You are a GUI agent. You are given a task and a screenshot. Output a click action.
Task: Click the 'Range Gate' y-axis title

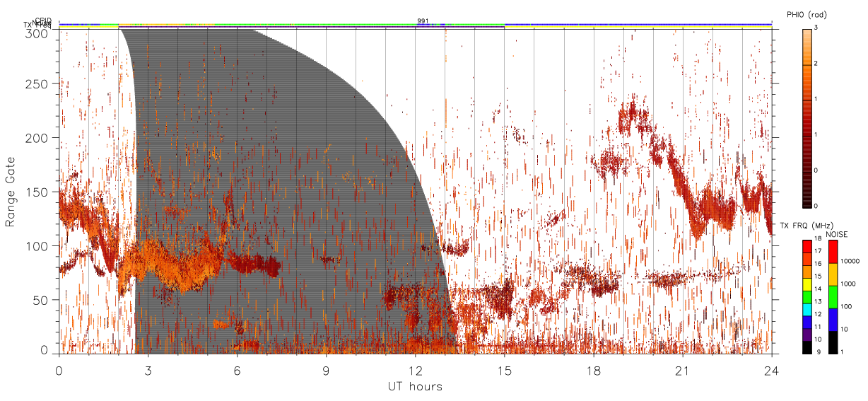click(11, 192)
